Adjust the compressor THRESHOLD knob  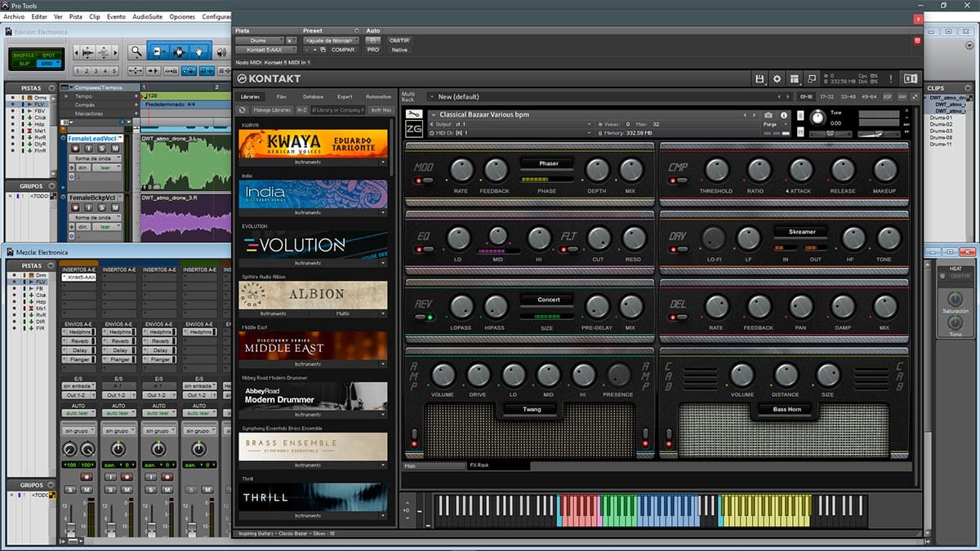(716, 170)
